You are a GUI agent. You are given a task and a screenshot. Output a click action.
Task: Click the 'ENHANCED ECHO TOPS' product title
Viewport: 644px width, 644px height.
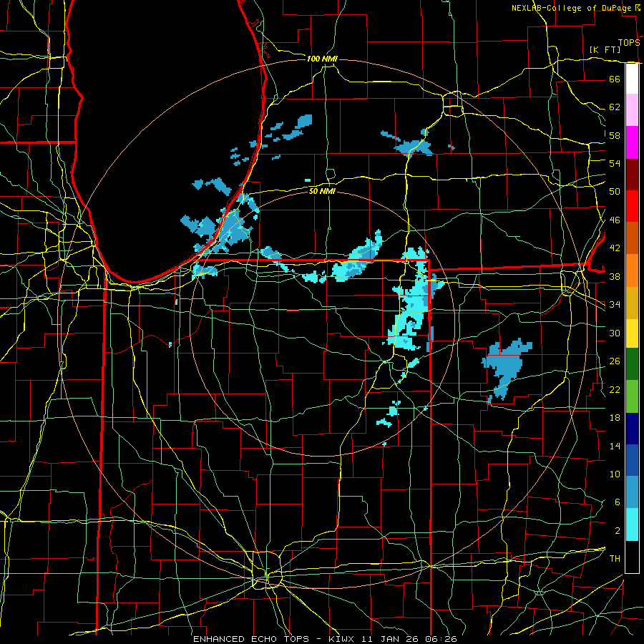pyautogui.click(x=251, y=639)
